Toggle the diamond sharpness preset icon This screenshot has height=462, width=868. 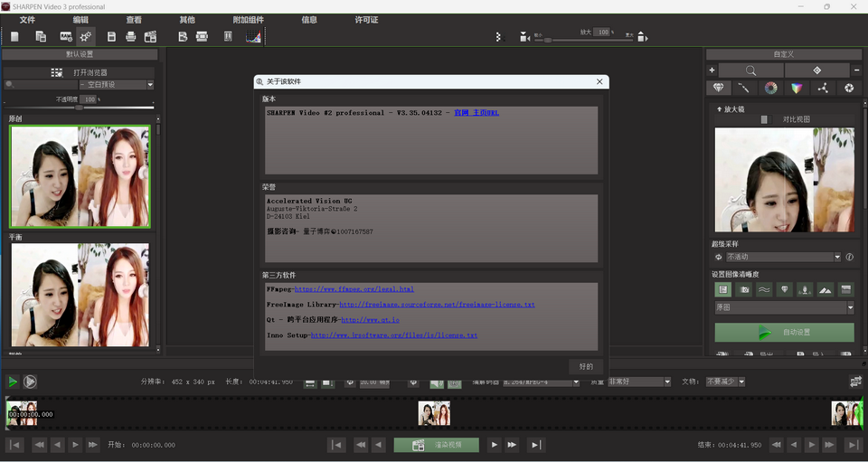pyautogui.click(x=785, y=289)
